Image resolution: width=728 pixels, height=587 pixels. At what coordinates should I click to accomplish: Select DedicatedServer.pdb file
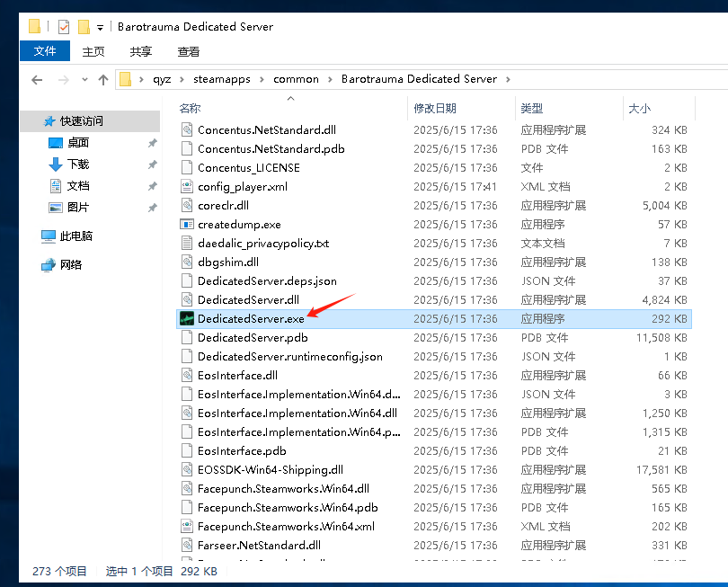point(253,338)
